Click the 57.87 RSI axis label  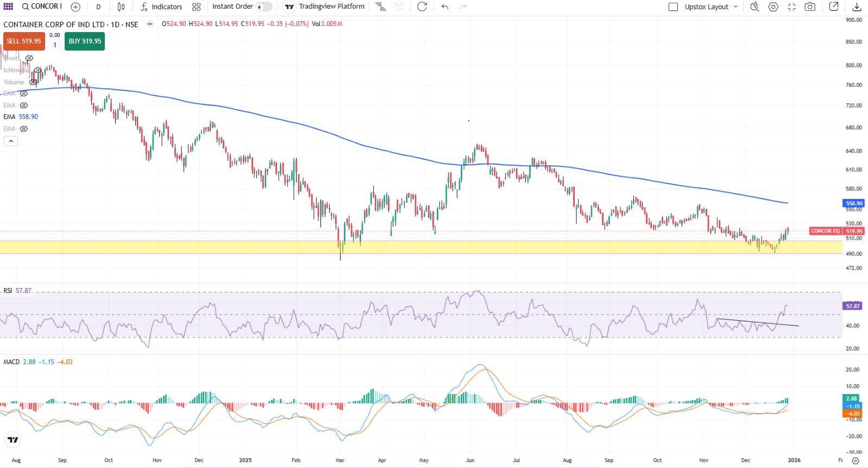tap(853, 306)
